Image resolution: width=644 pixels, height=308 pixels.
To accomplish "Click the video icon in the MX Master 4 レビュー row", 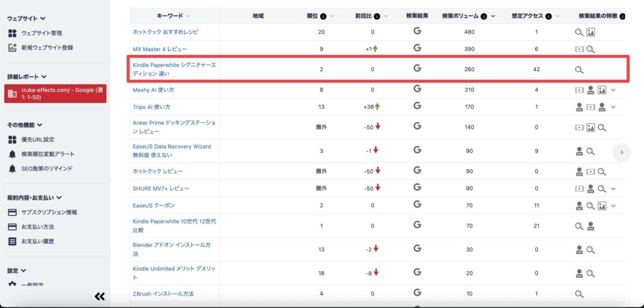I will [579, 49].
